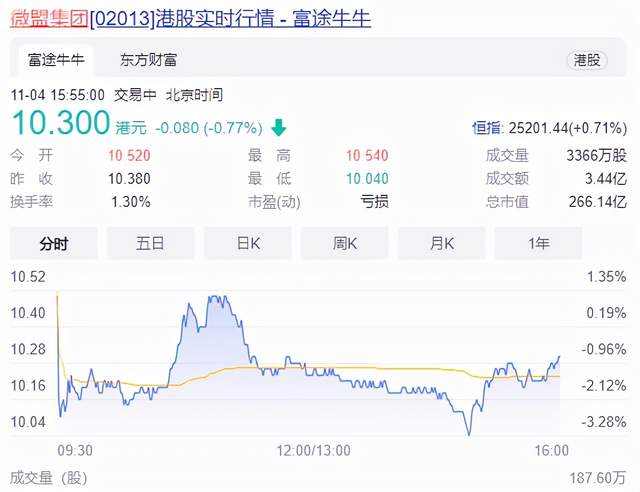Click the 10.52 price axis label
This screenshot has height=492, width=640.
pos(28,277)
